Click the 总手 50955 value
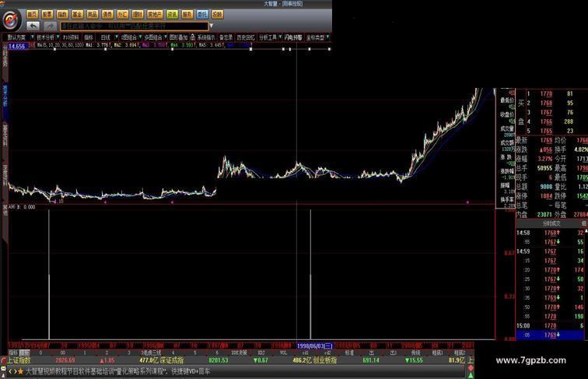The width and height of the screenshot is (588, 379). tap(544, 168)
